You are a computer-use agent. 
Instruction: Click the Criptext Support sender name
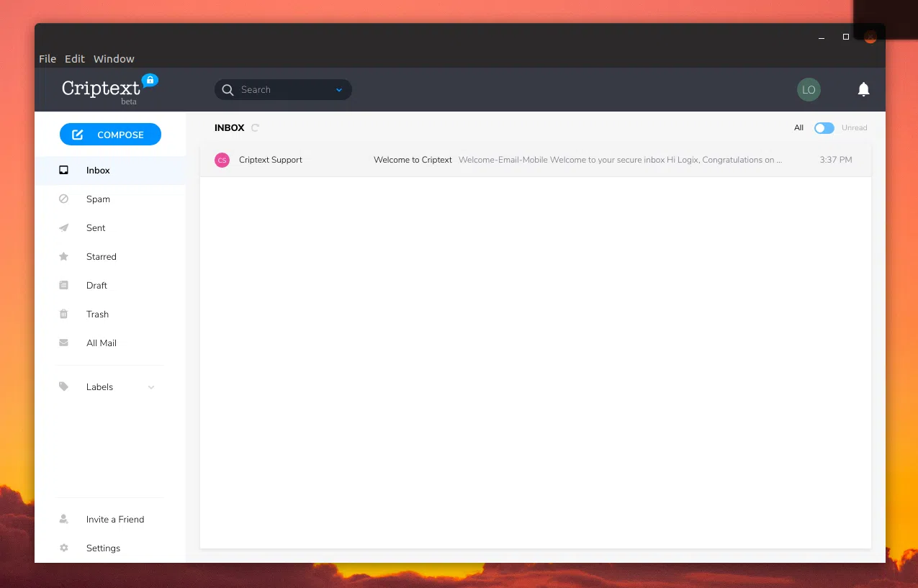point(271,160)
